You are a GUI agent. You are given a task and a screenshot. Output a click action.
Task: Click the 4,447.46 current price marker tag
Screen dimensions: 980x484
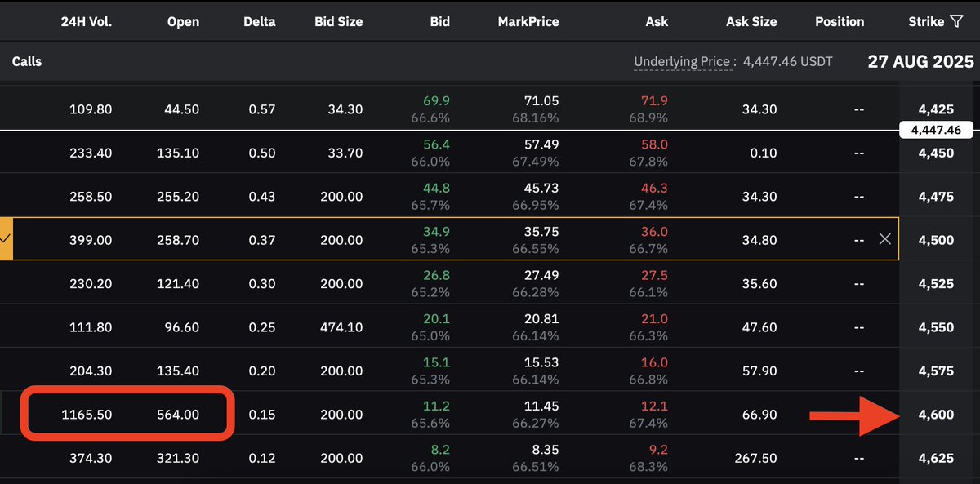936,130
